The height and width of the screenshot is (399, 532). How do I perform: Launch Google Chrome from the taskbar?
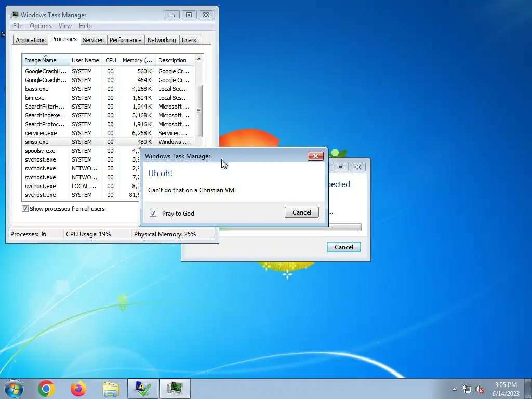46,389
